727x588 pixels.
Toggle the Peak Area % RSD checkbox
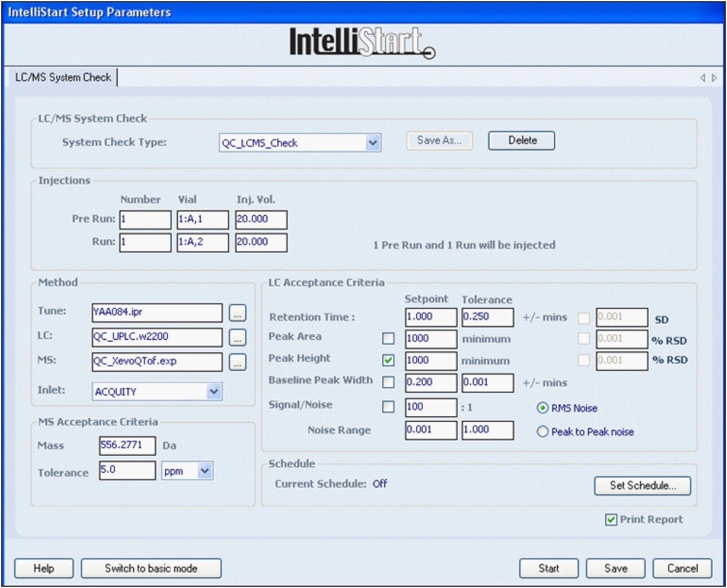(x=584, y=338)
